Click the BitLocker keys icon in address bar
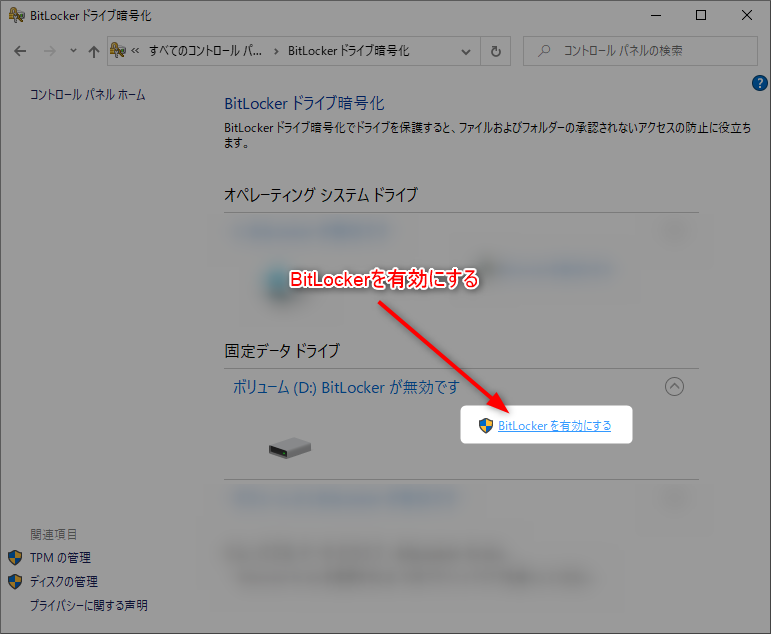Viewport: 771px width, 634px height. [118, 50]
